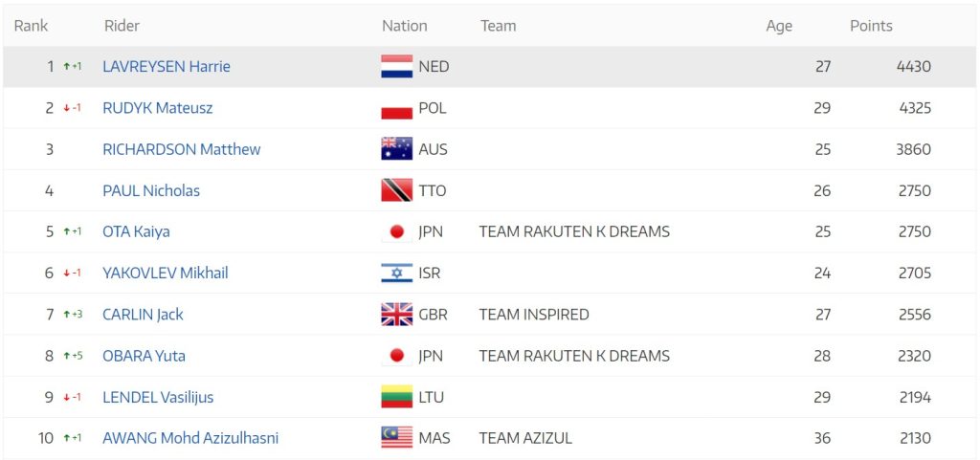
Task: Sort by Points column header
Action: tap(871, 26)
